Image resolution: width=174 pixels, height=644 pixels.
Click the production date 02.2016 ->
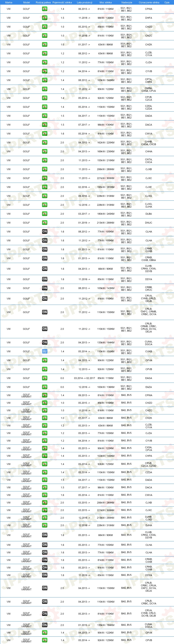click(x=84, y=187)
